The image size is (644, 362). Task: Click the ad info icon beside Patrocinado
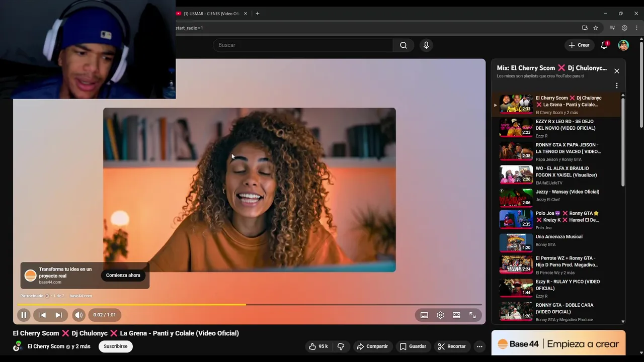tap(48, 296)
